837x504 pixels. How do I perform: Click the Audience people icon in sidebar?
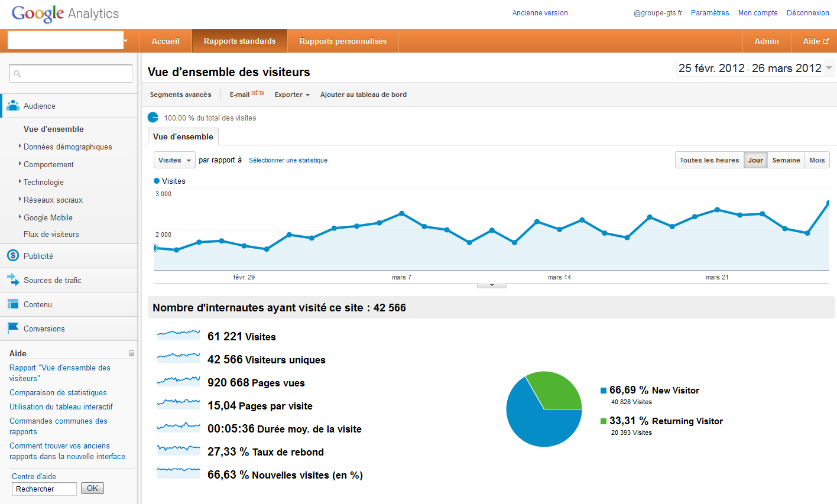(x=13, y=106)
